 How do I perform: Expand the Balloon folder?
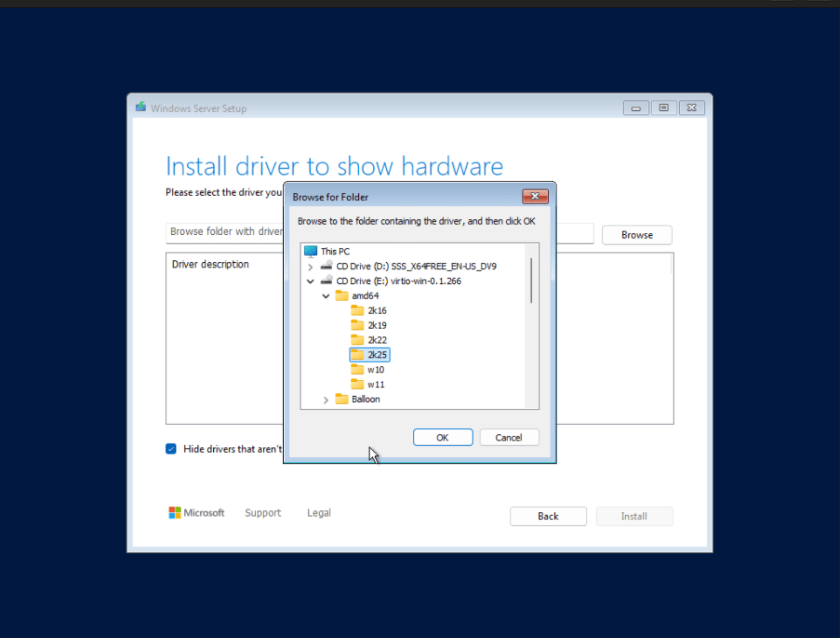[326, 400]
